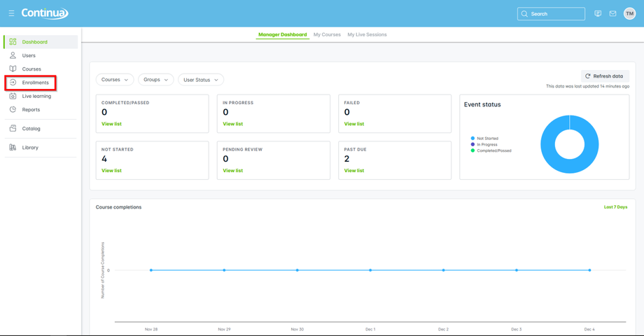Switch to the My Courses tab
Viewport: 644px width, 336px height.
[327, 34]
